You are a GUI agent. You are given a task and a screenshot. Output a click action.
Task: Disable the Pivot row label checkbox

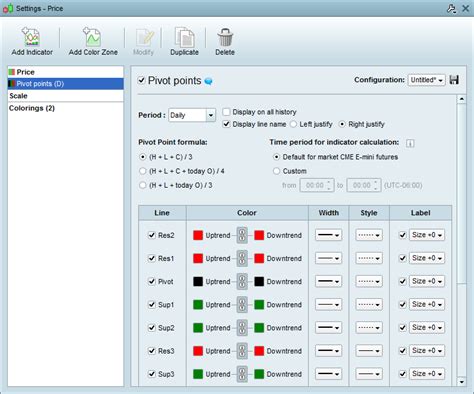(x=403, y=281)
